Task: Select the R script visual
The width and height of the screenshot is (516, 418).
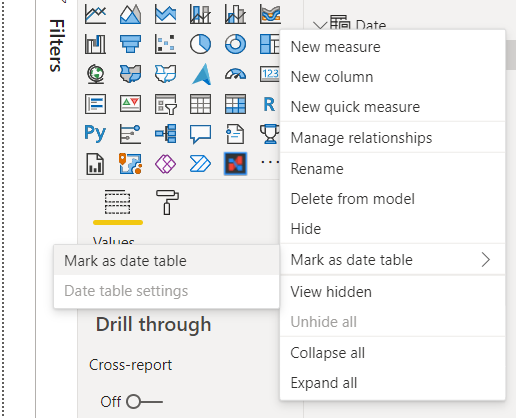Action: pyautogui.click(x=269, y=104)
